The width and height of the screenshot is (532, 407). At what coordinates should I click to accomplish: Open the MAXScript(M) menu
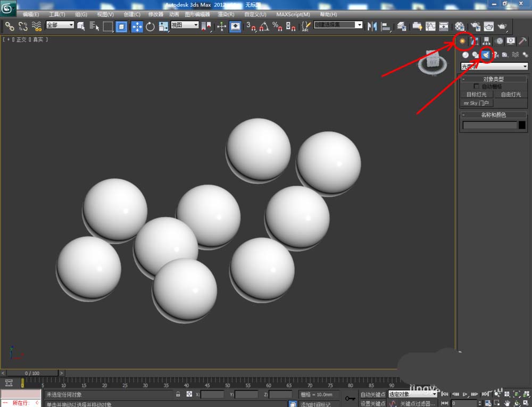tap(293, 14)
